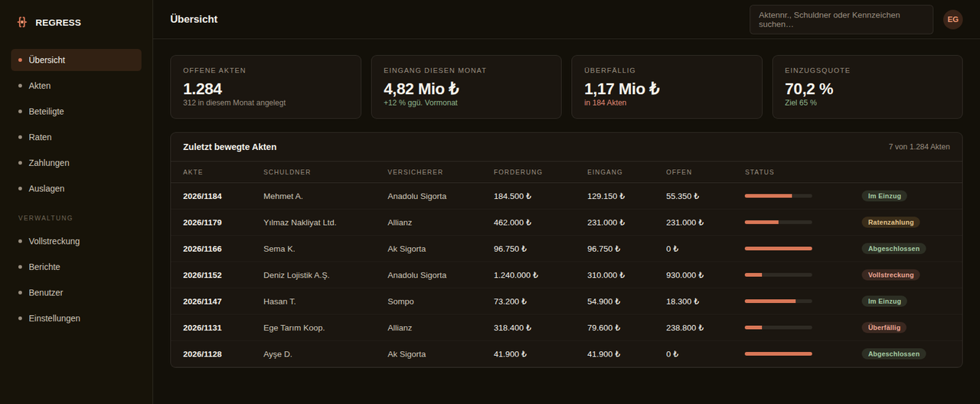980x404 pixels.
Task: Click the 1.240.000 ₺ Forderung value
Action: pos(516,275)
